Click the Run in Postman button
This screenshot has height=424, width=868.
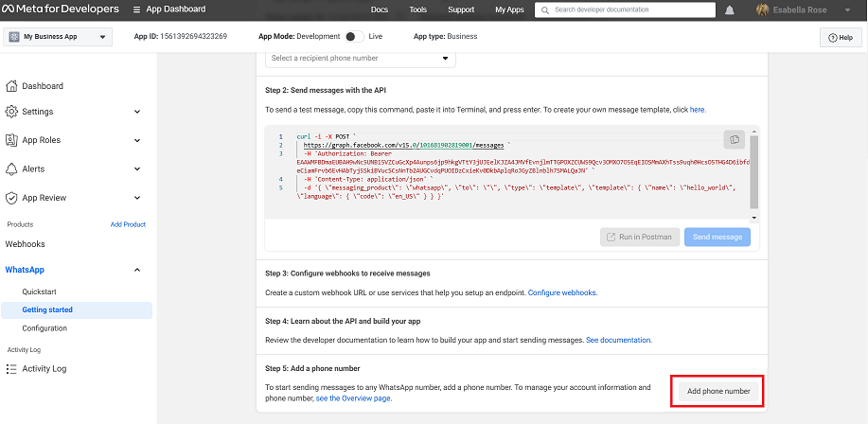tap(639, 237)
